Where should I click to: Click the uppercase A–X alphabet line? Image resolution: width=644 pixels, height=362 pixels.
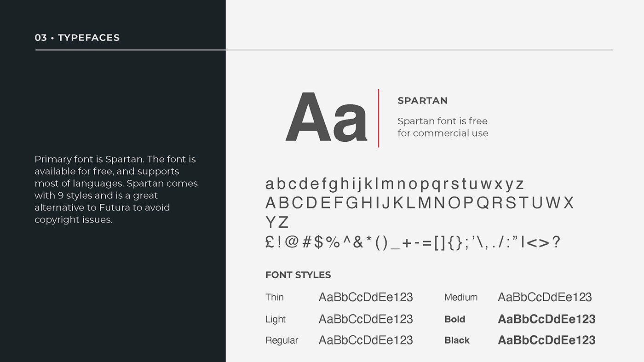[x=420, y=203]
